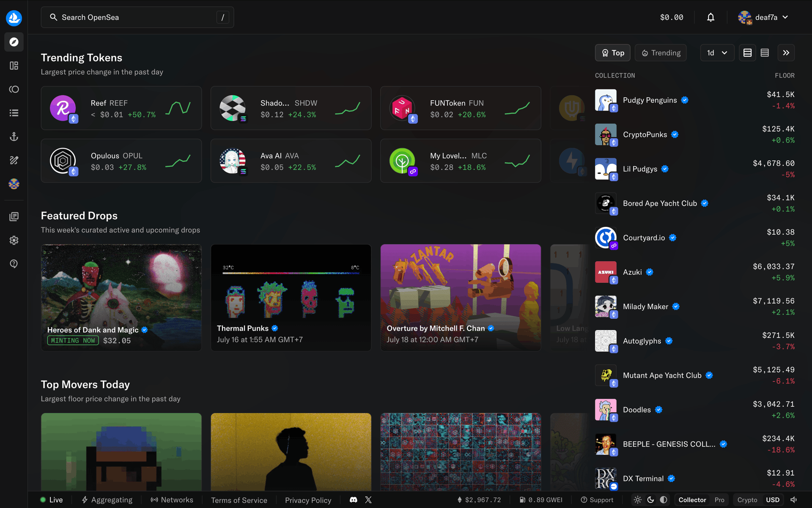Viewport: 812px width, 508px height.
Task: Open the Discover compass icon in sidebar
Action: click(x=14, y=42)
